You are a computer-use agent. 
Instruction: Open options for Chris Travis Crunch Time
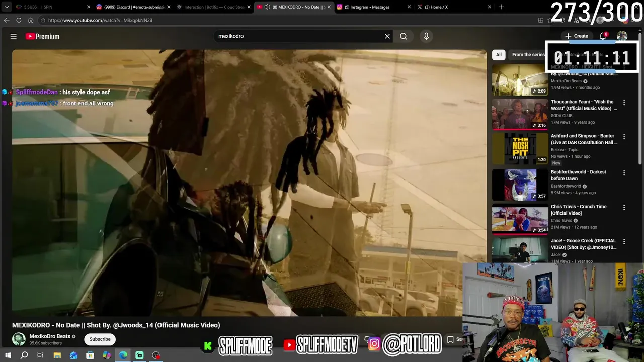pyautogui.click(x=624, y=207)
